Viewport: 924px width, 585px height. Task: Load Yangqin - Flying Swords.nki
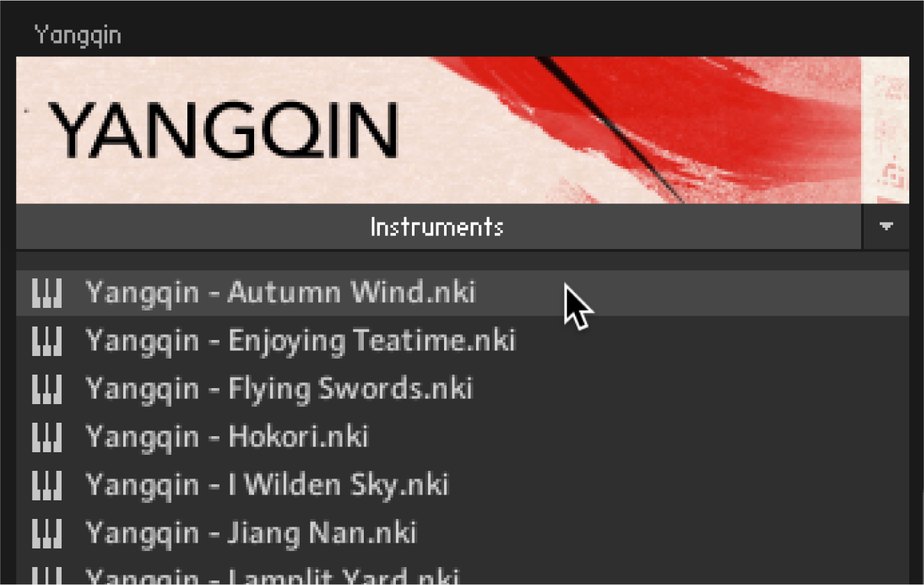coord(462,389)
